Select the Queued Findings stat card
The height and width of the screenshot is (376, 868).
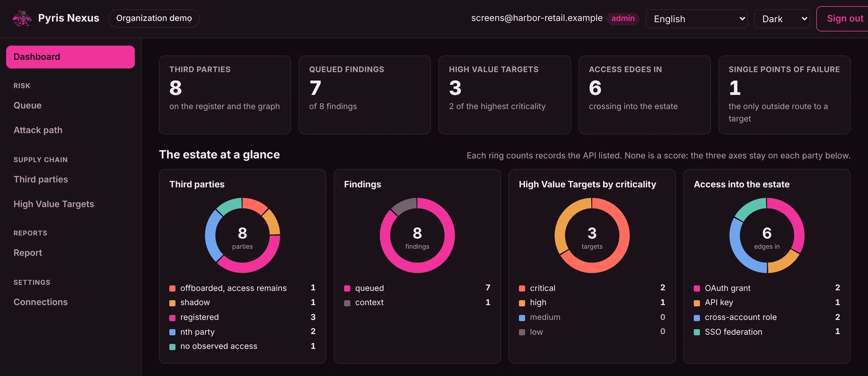365,95
